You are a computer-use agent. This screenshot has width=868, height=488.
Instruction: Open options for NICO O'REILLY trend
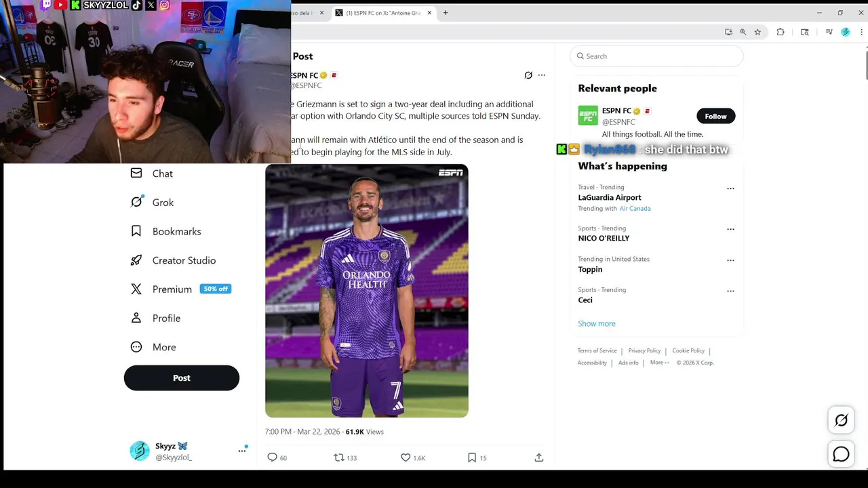[x=730, y=229]
